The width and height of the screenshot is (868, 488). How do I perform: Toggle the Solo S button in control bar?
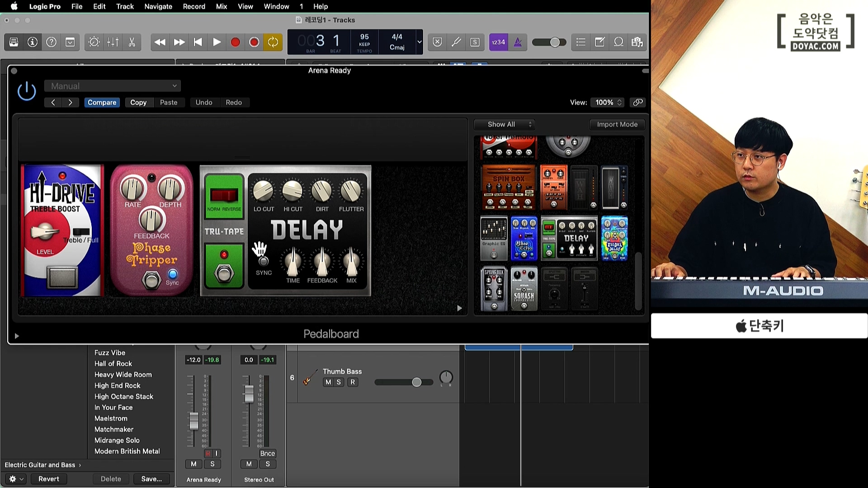[x=475, y=42]
